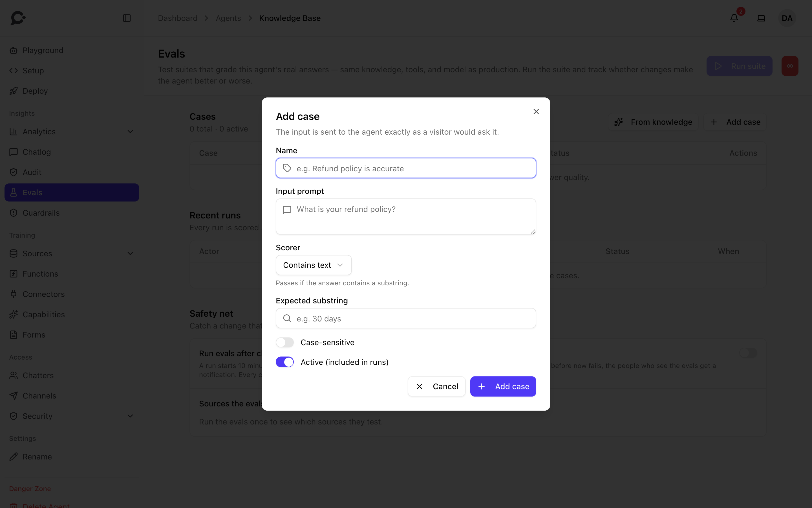
Task: Click the Expected substring input field
Action: (x=406, y=318)
